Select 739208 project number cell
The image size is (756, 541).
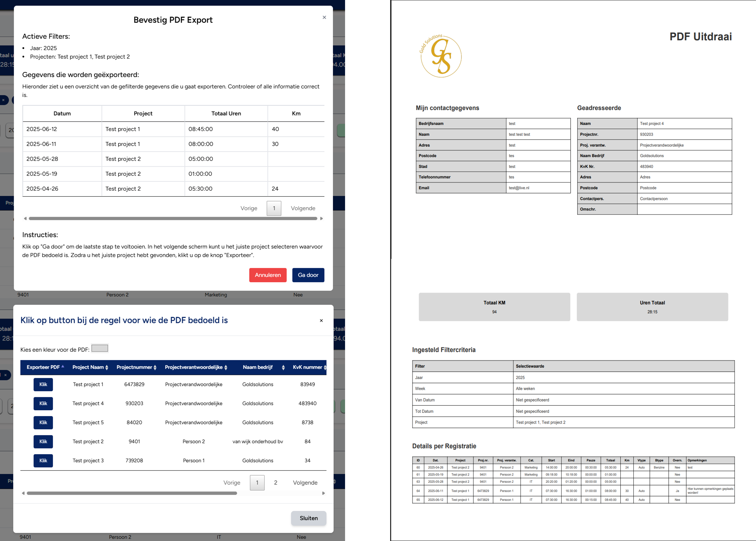coord(134,461)
